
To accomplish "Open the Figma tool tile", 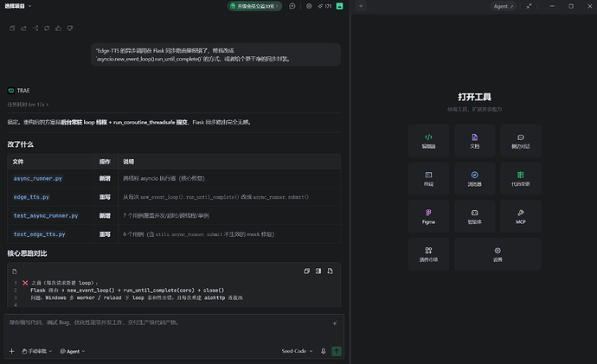I will pyautogui.click(x=428, y=216).
